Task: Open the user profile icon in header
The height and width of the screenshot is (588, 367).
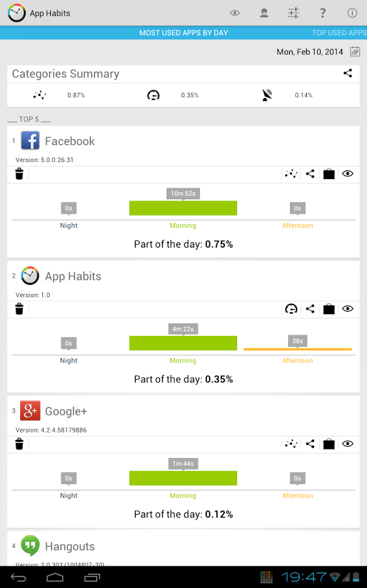Action: 264,13
